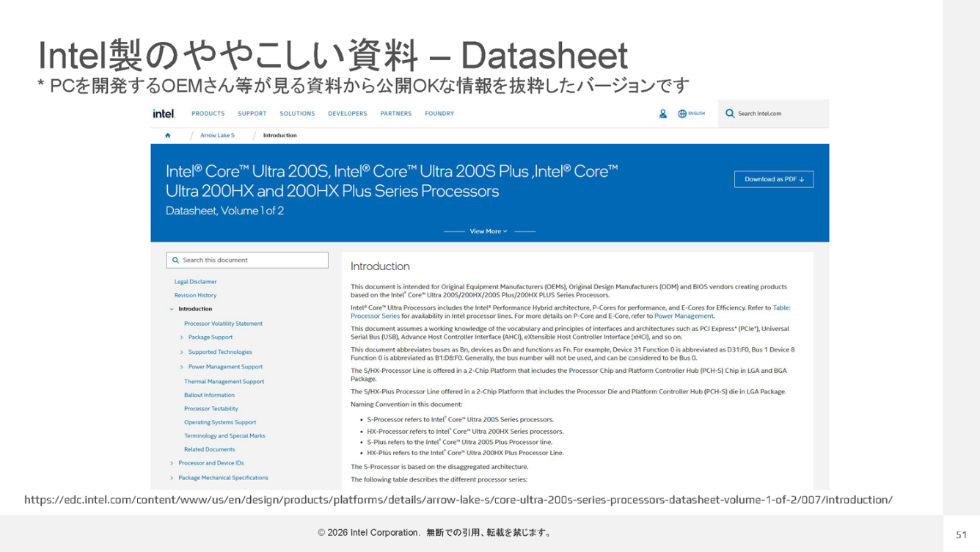Expand the chevron beside Processor and Device IDs
Viewport: 980px width, 552px height.
click(172, 463)
